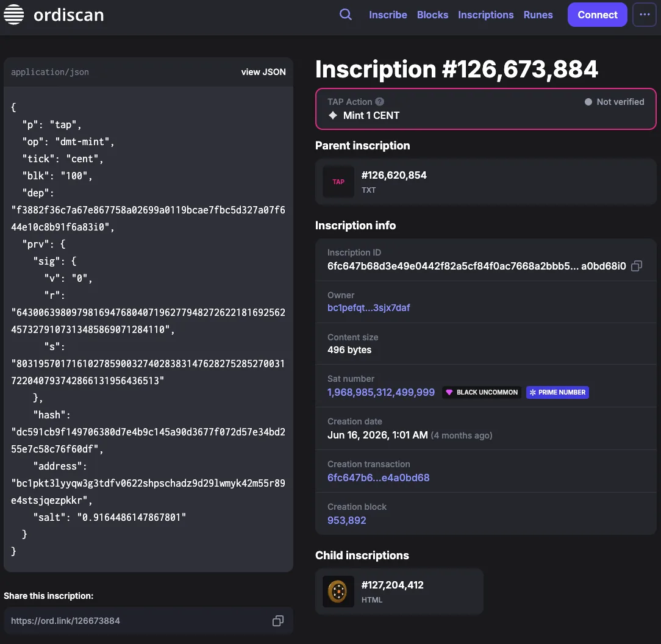The height and width of the screenshot is (644, 661).
Task: Click the BLACK UNCOMMON badge
Action: [481, 392]
